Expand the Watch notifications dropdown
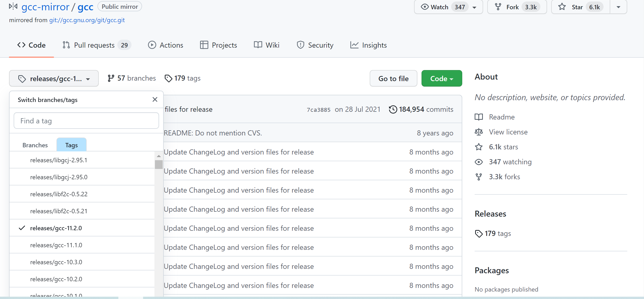The image size is (644, 299). click(x=474, y=7)
